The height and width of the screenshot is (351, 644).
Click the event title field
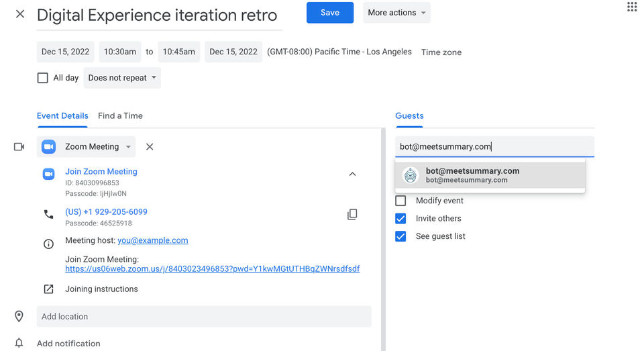point(160,15)
